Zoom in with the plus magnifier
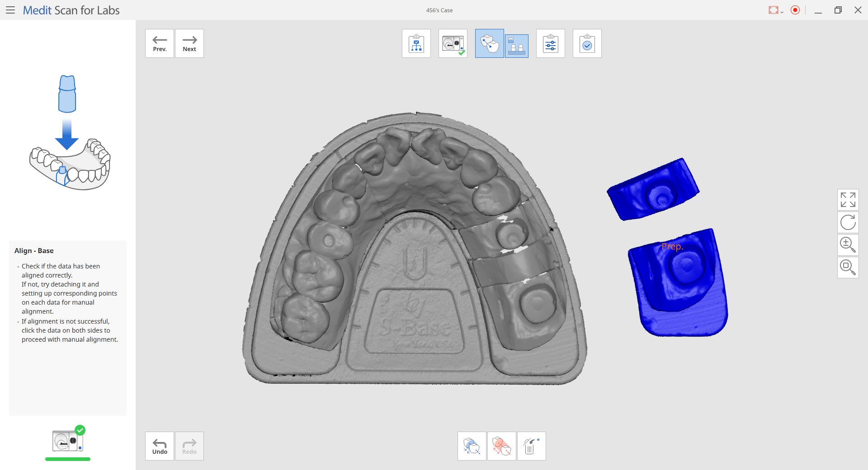868x470 pixels. click(x=848, y=245)
